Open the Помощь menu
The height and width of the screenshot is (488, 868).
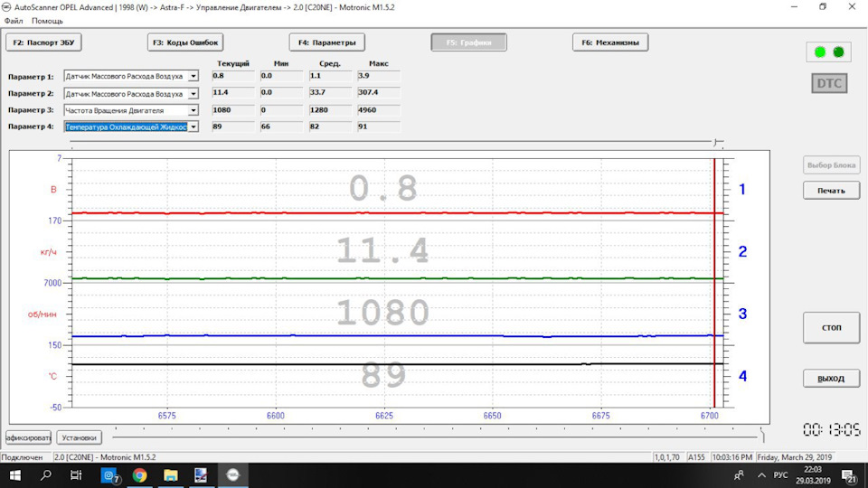[47, 21]
